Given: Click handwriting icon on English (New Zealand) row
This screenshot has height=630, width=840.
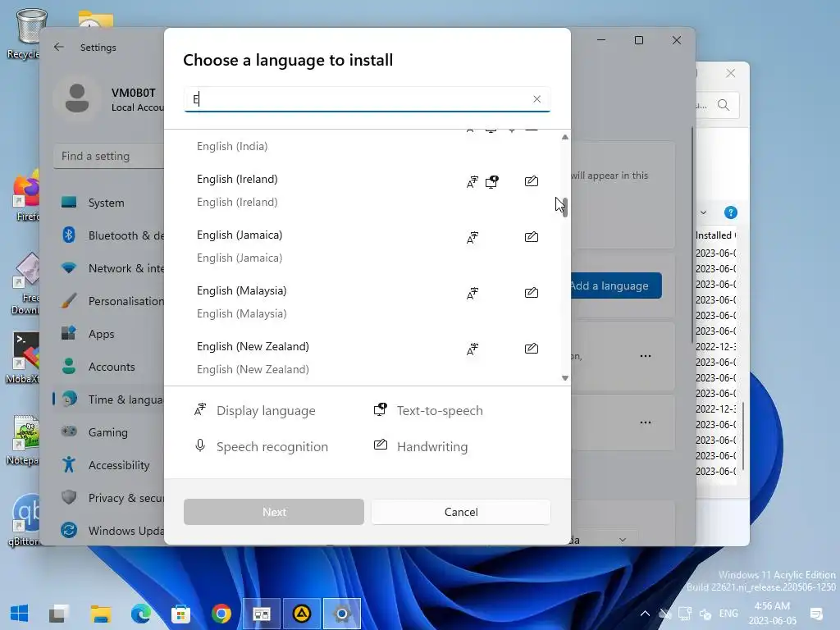Looking at the screenshot, I should pyautogui.click(x=532, y=348).
